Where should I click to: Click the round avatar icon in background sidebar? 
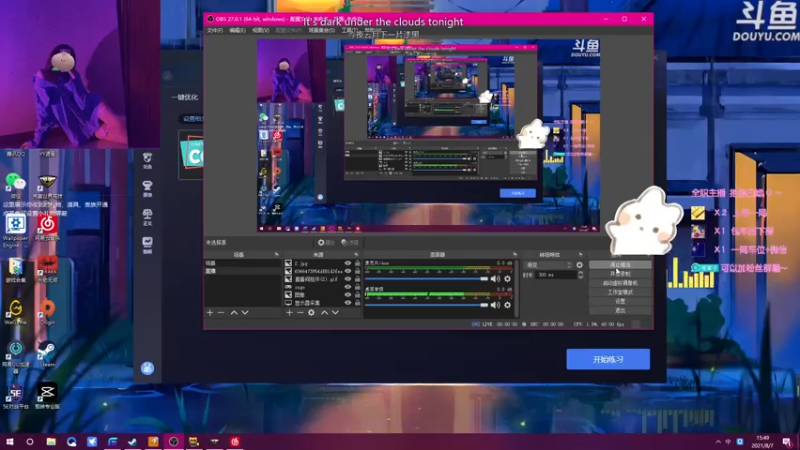147,368
